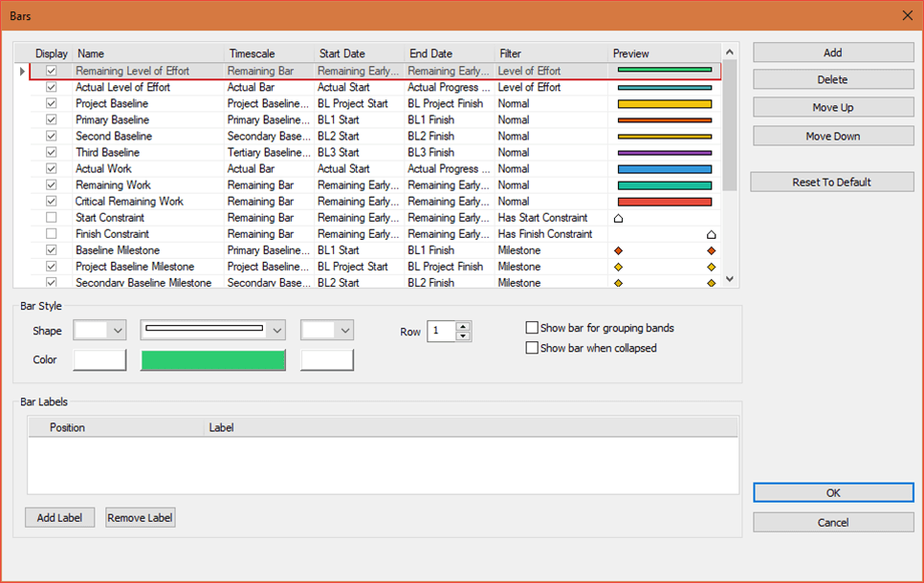
Task: Open the green bar color swatch
Action: point(212,359)
